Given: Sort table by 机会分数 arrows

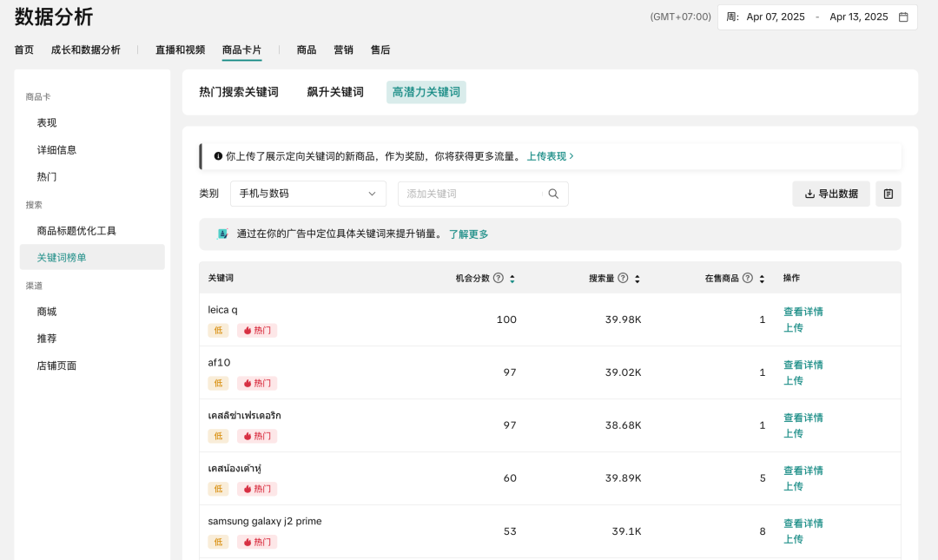Looking at the screenshot, I should point(512,279).
